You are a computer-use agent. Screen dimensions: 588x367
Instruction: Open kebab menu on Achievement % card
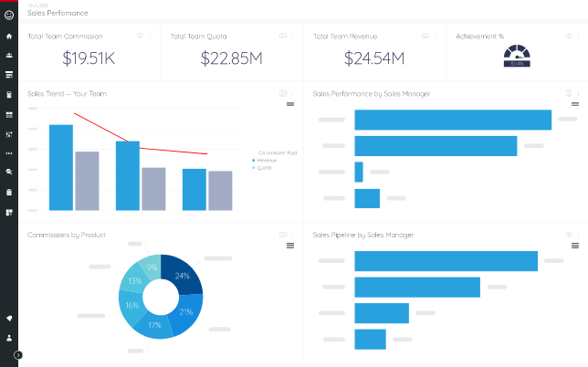coord(578,36)
